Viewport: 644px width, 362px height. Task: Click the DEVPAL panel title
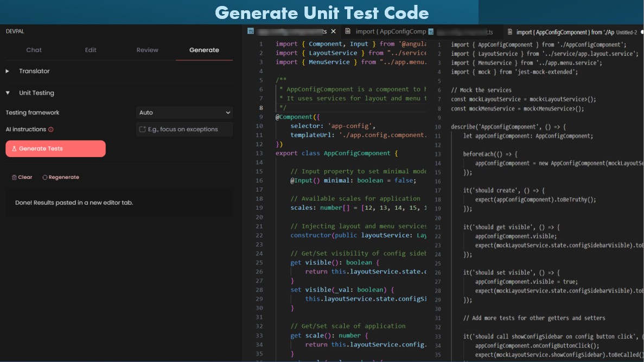pyautogui.click(x=15, y=31)
